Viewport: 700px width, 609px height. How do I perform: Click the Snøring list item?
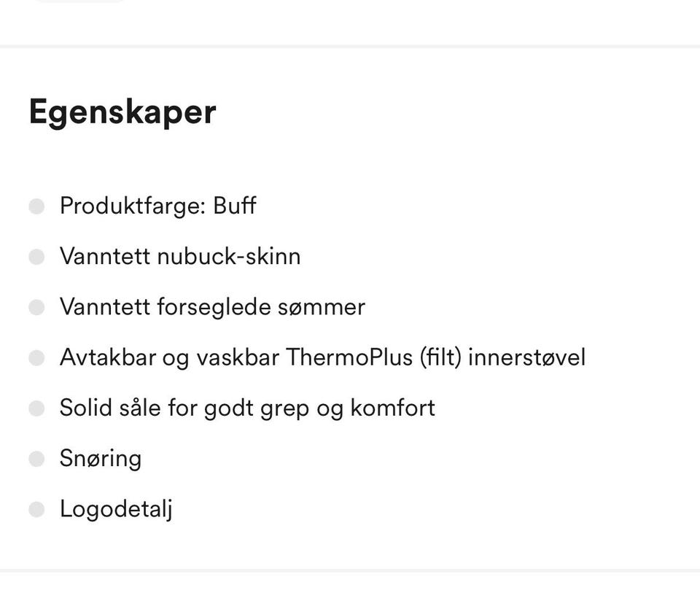(x=101, y=459)
